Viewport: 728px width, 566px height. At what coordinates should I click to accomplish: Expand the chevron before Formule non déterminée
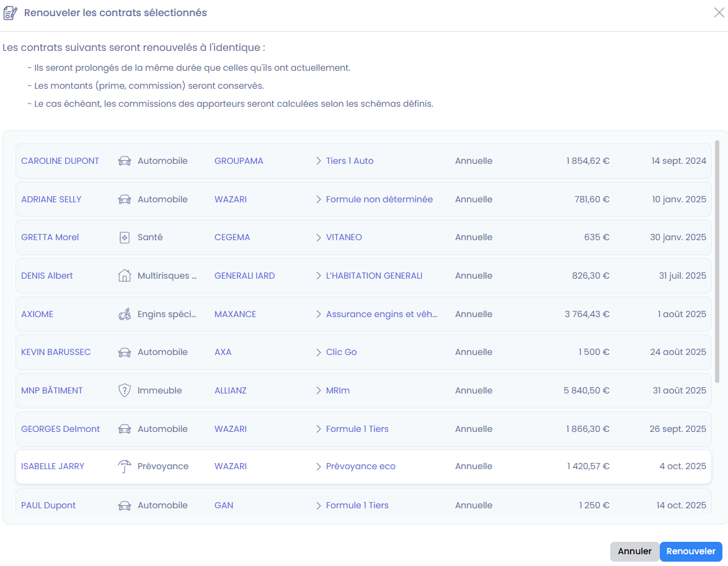tap(319, 199)
